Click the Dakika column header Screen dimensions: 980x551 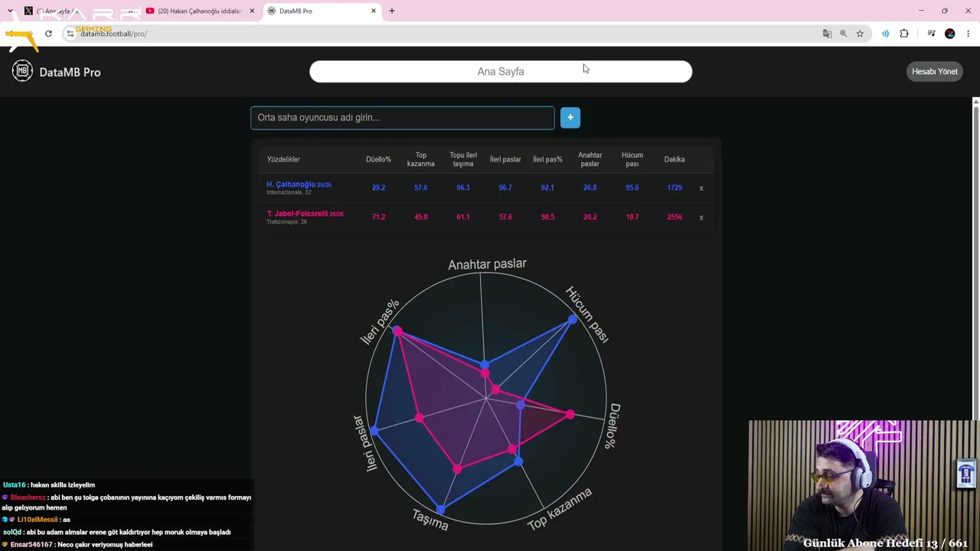[675, 159]
